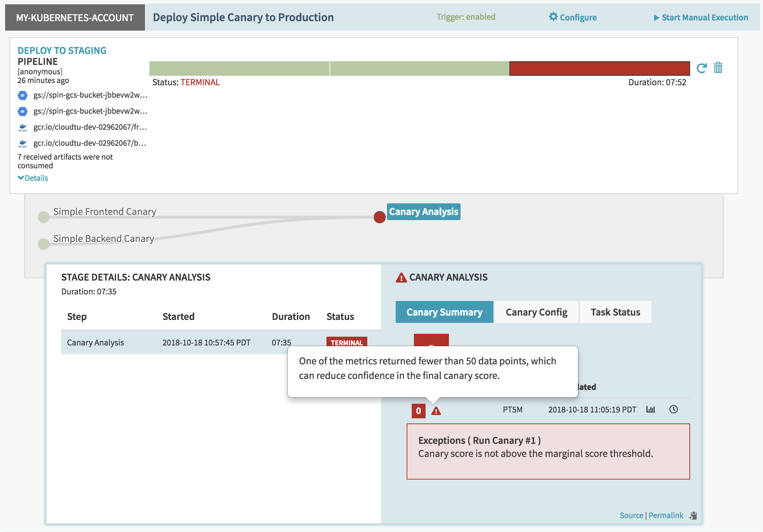763x532 pixels.
Task: Open the Configure gear icon
Action: point(553,17)
